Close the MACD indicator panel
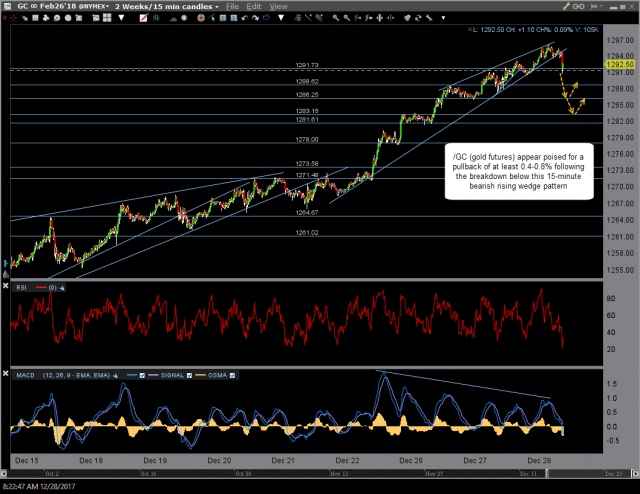640x494 pixels. [5, 374]
